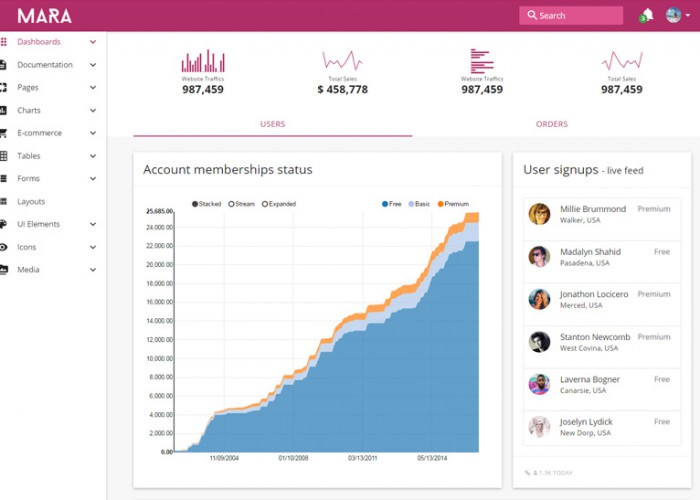Open the user avatar menu in header

coord(673,15)
